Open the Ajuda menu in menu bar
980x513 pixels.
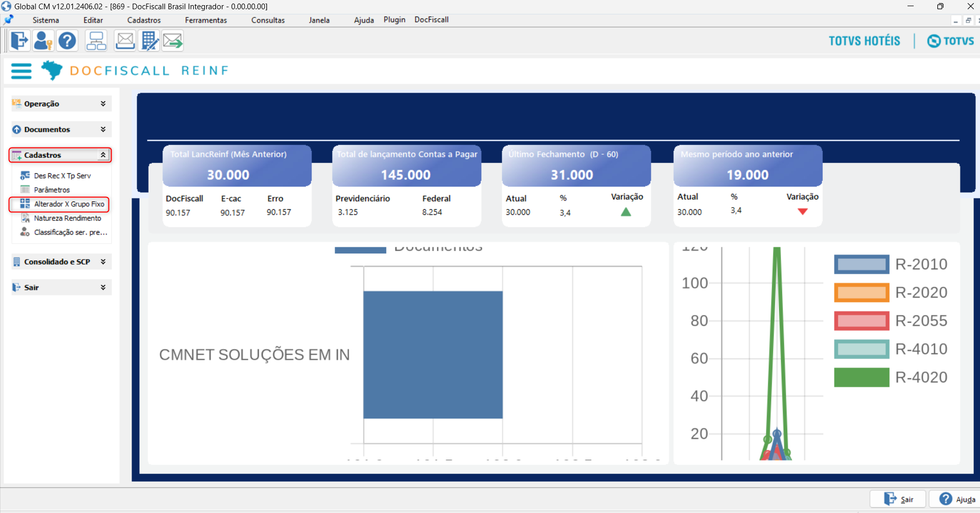click(x=364, y=20)
